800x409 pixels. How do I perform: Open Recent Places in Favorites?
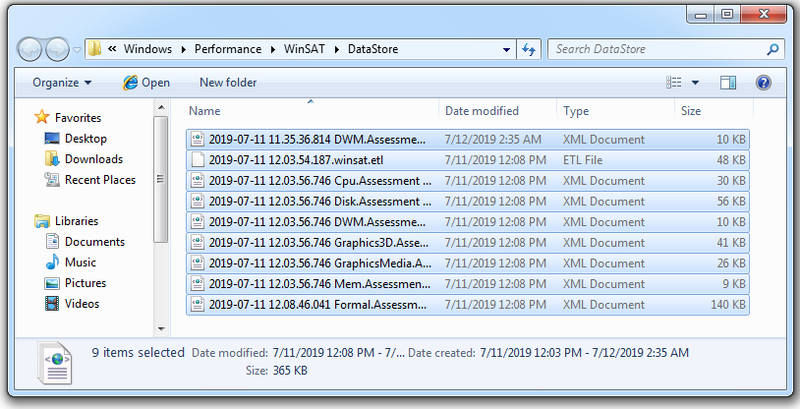click(x=100, y=180)
